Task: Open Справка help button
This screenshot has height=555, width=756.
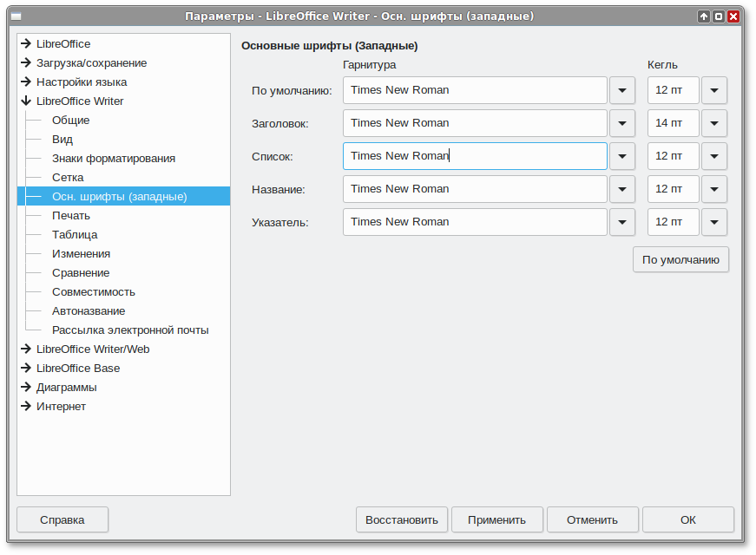Action: coord(62,520)
